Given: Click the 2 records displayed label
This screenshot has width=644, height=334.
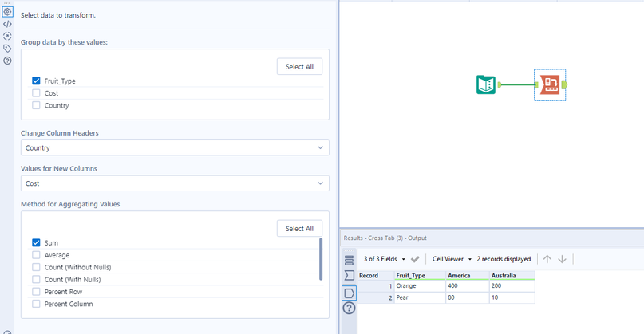Looking at the screenshot, I should click(504, 259).
